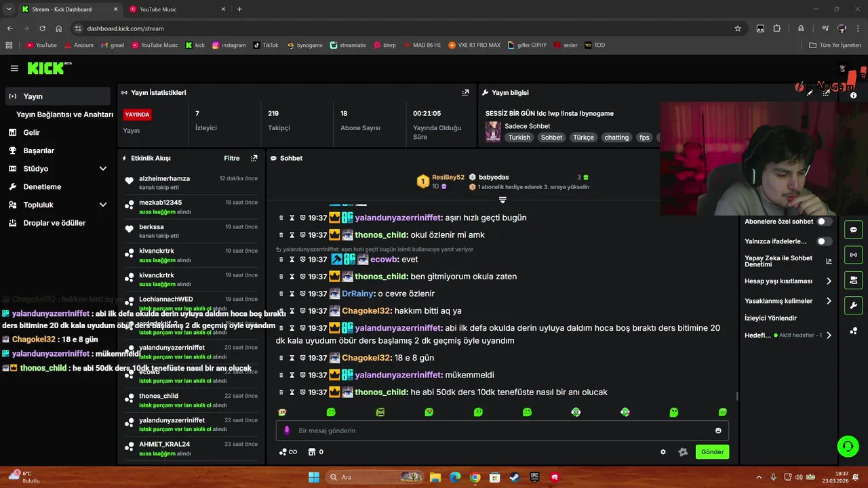The height and width of the screenshot is (488, 868).
Task: Ban ecowb using shield icon on "evet" message
Action: pos(303,260)
